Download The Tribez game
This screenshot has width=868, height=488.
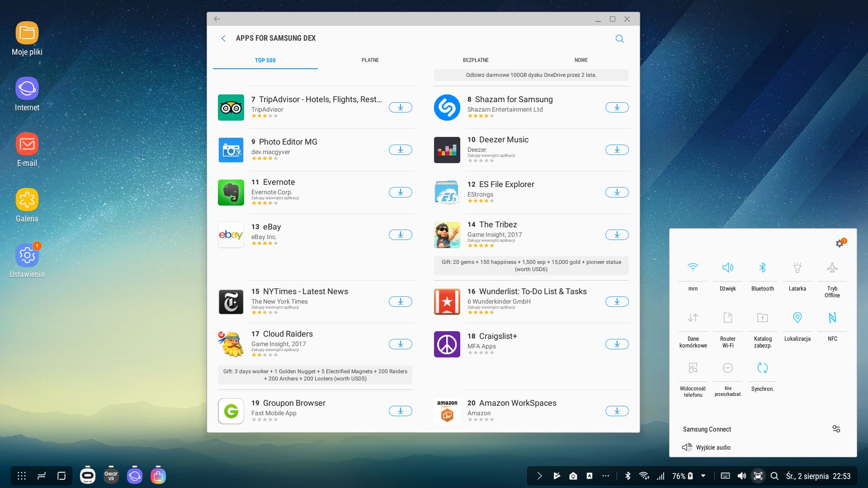pos(617,235)
